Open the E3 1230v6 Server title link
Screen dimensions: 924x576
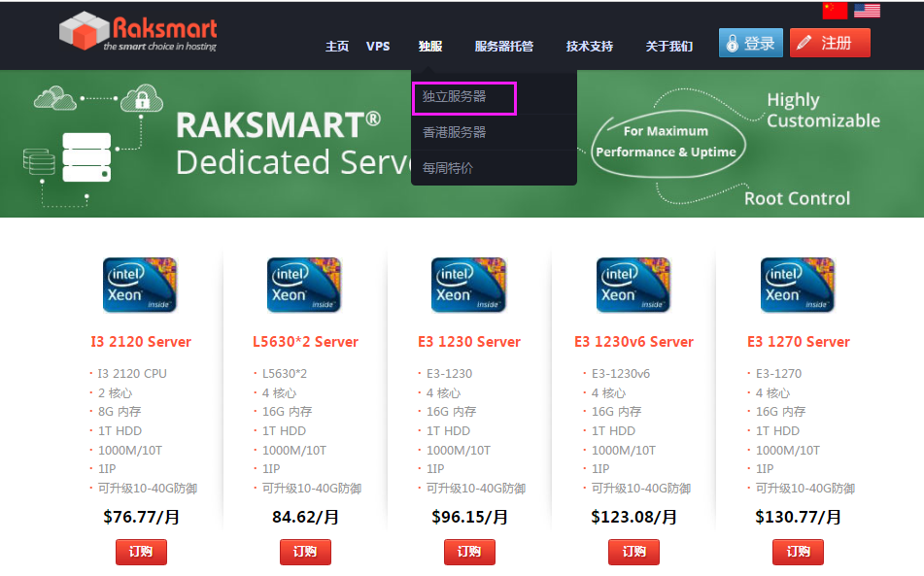(x=634, y=342)
